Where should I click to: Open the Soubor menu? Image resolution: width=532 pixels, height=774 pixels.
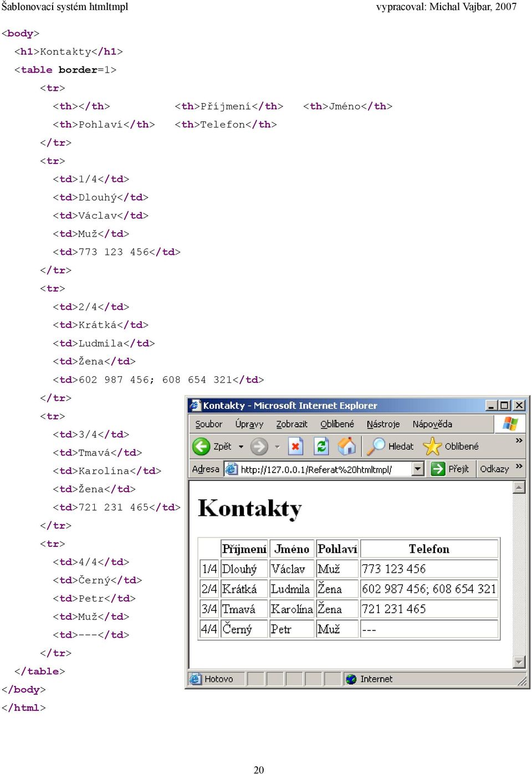(x=209, y=424)
